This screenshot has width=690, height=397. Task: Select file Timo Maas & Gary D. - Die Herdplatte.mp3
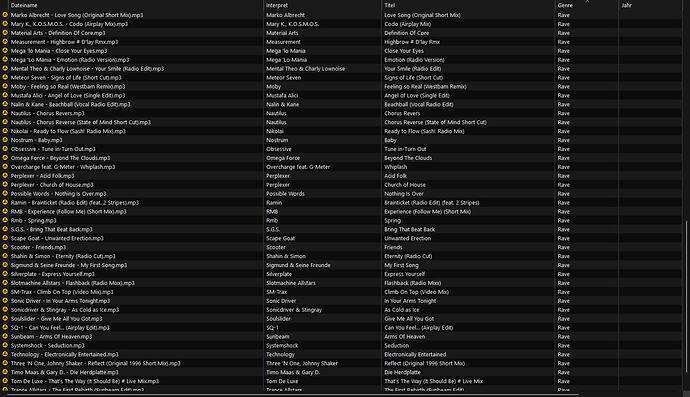65,372
